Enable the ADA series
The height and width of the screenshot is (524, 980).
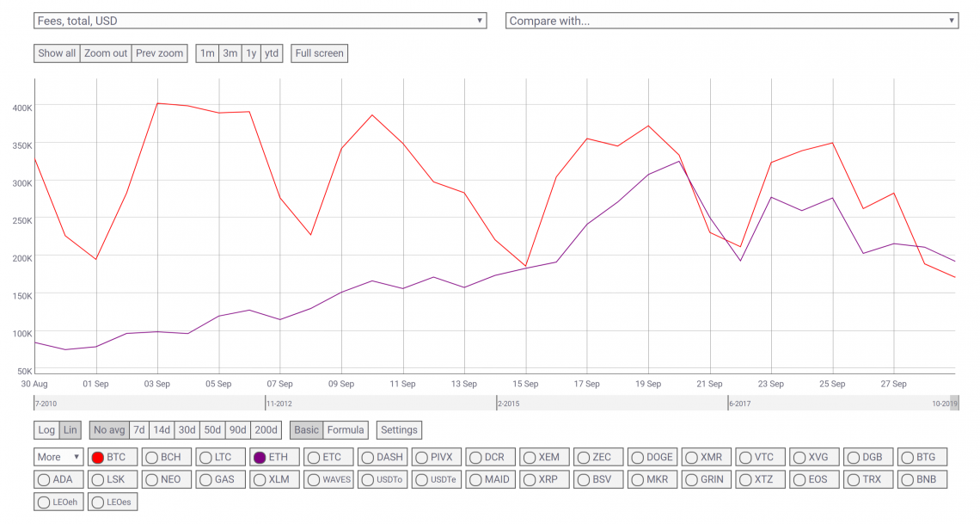pos(58,479)
